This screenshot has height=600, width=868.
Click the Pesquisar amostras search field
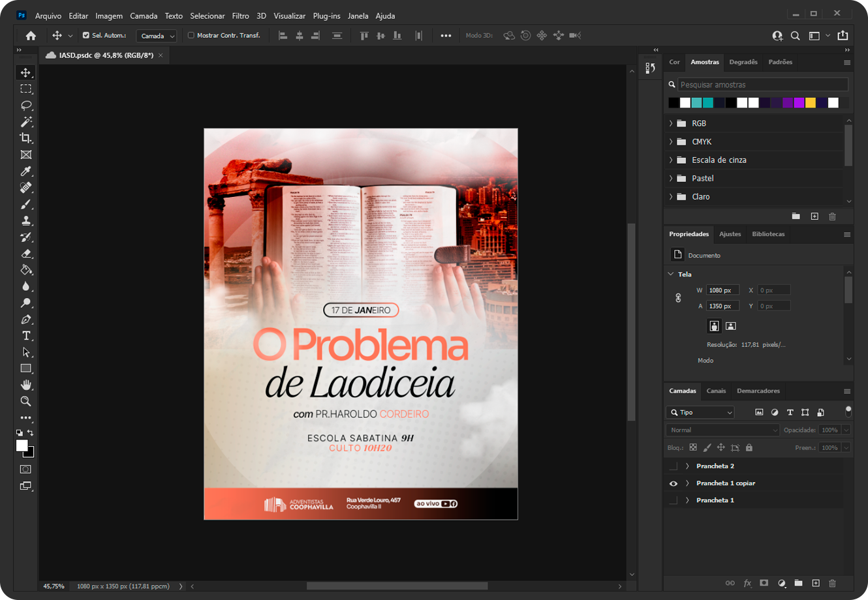coord(762,85)
